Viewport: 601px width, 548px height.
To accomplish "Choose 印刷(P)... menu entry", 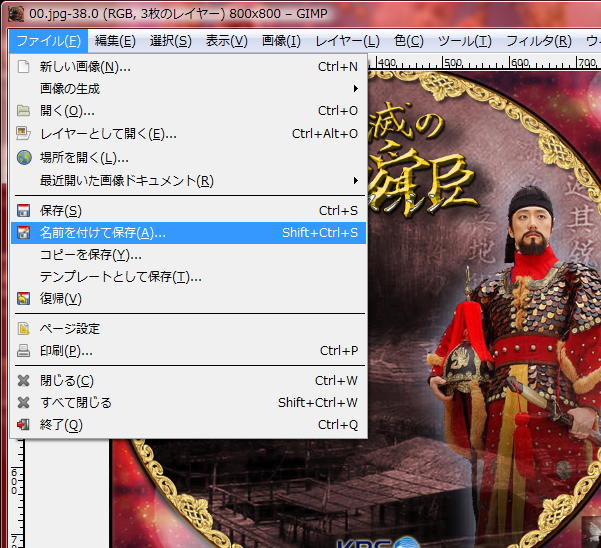I will tap(189, 351).
